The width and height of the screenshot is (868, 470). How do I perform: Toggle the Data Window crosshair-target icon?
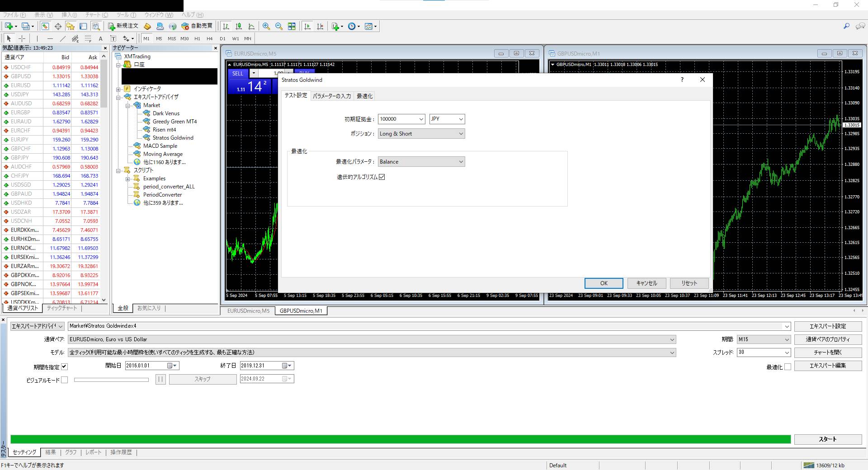coord(58,26)
